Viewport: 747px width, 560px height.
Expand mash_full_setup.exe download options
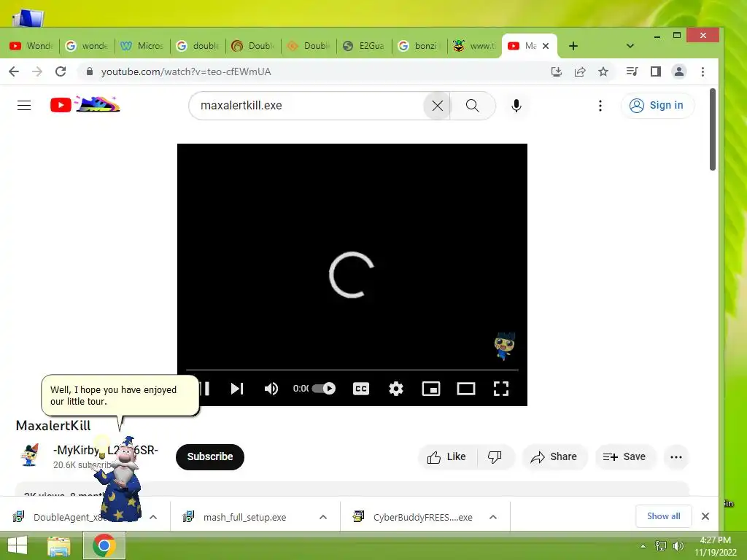323,517
